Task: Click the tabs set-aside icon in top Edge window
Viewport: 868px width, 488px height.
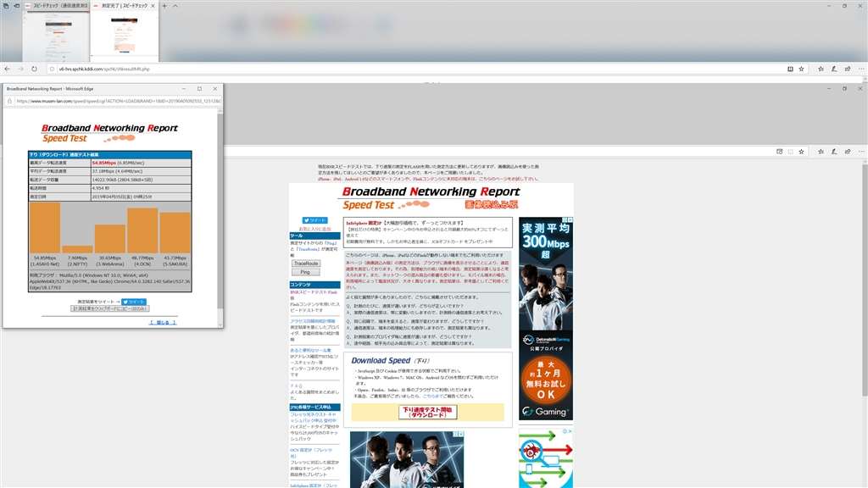Action: (x=6, y=6)
